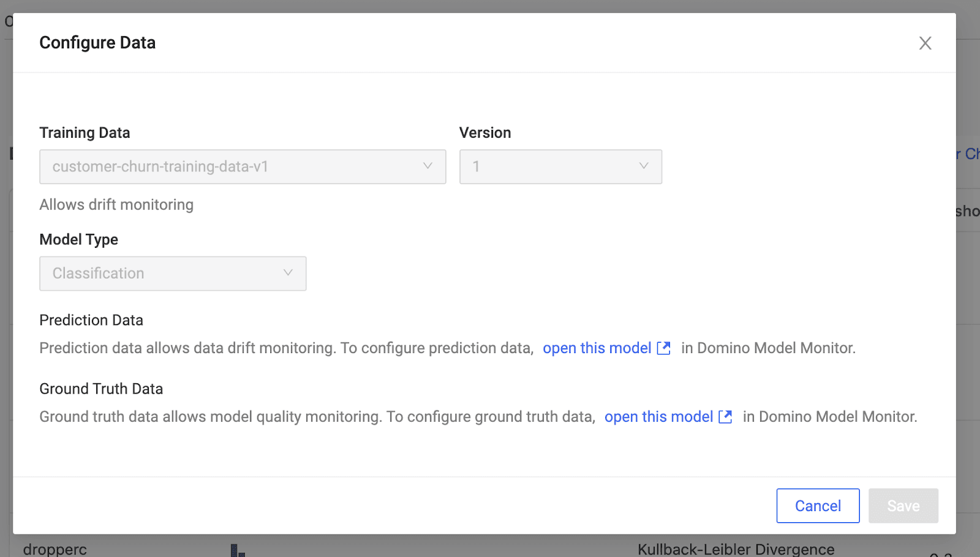This screenshot has height=557, width=980.
Task: Open the Training Data dropdown
Action: click(x=243, y=166)
